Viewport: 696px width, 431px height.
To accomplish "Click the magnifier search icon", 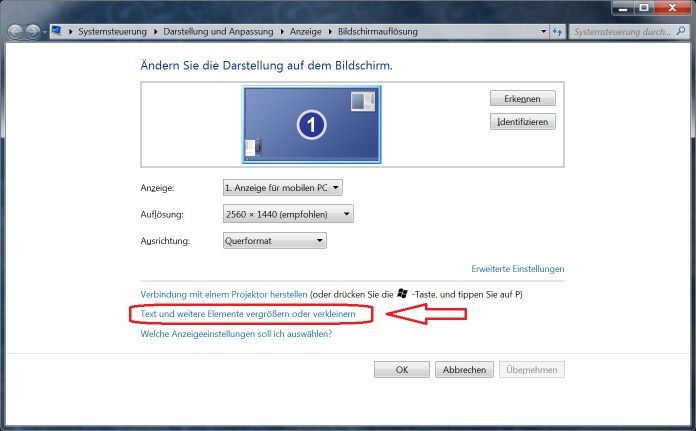I will tap(681, 31).
